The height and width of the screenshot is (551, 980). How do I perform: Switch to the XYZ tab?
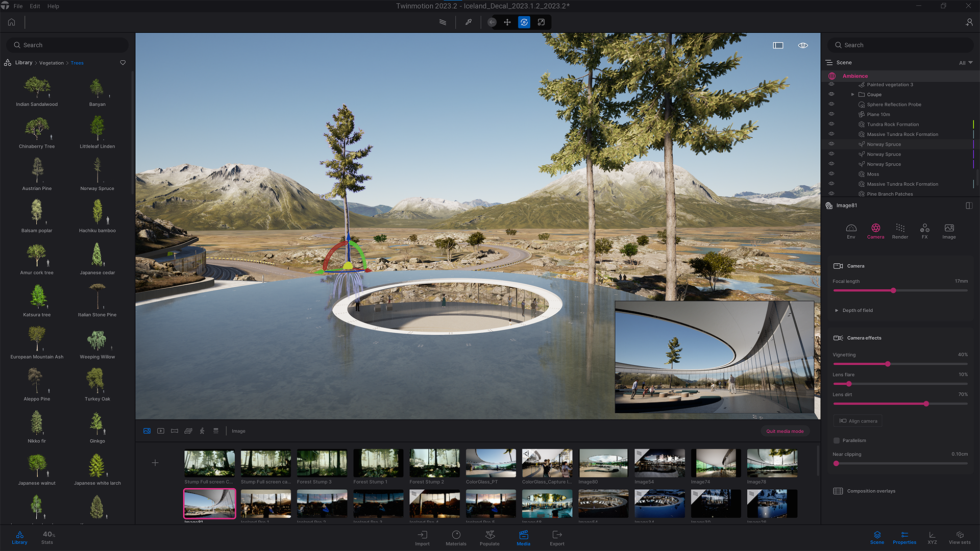point(932,537)
